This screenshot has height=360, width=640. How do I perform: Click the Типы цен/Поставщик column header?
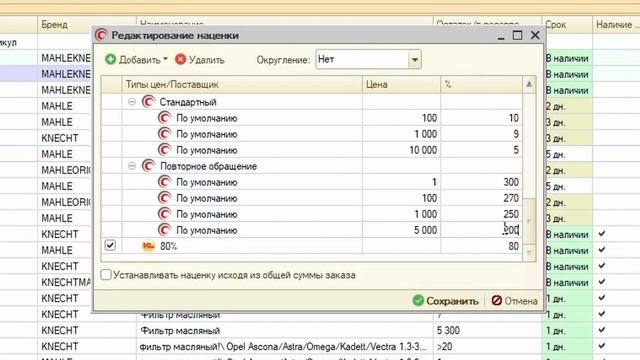point(242,84)
